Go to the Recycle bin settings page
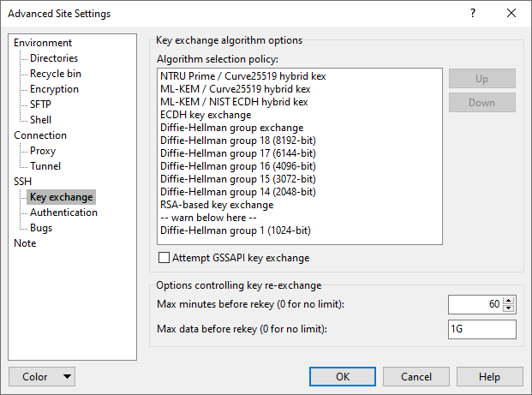Viewport: 532px width, 395px height. pyautogui.click(x=56, y=74)
